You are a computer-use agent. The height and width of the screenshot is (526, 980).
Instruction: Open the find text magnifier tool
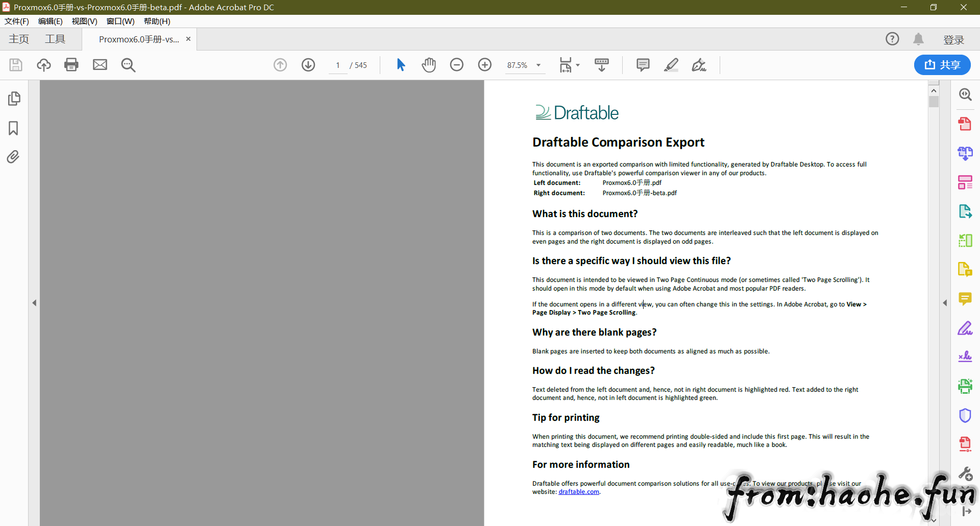click(x=128, y=65)
